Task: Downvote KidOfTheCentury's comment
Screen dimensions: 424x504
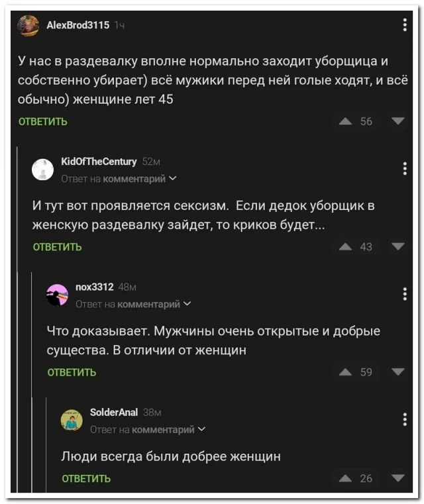Action: tap(397, 246)
